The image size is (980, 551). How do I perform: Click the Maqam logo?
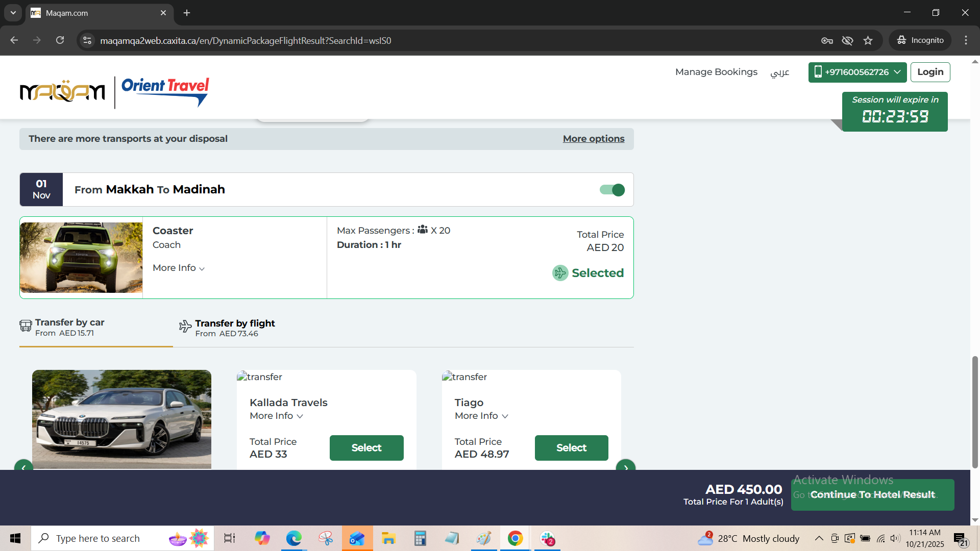(x=62, y=92)
